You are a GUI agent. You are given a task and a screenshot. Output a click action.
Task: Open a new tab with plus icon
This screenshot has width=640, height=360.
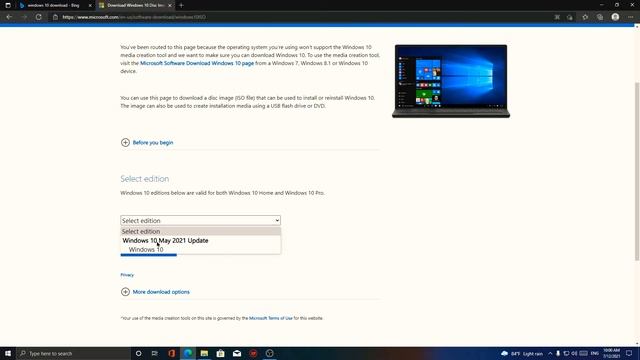pos(181,5)
